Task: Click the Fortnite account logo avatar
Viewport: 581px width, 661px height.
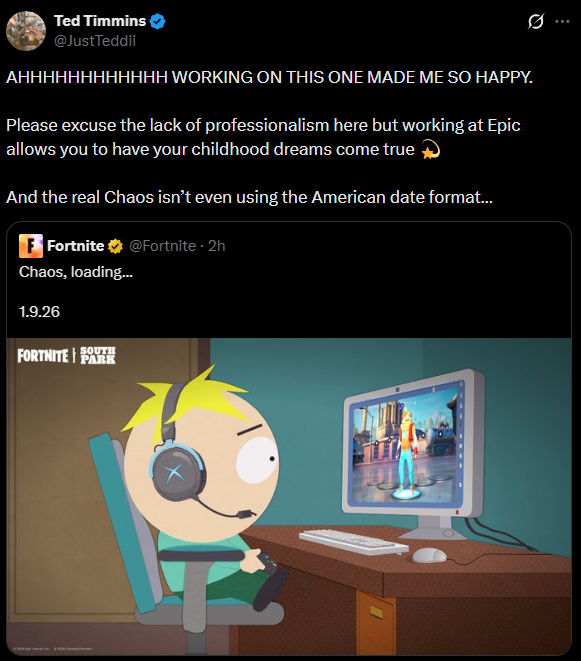Action: [31, 246]
